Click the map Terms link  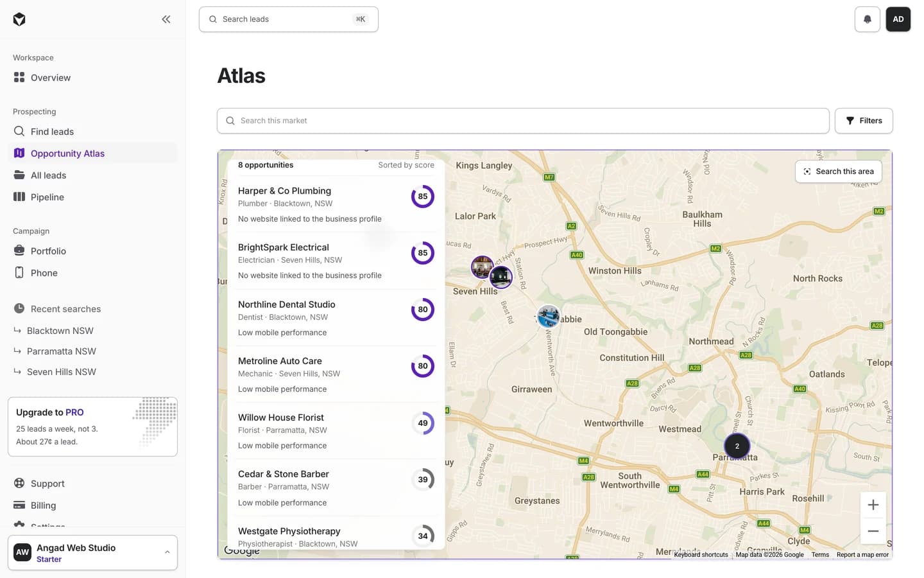click(x=820, y=555)
